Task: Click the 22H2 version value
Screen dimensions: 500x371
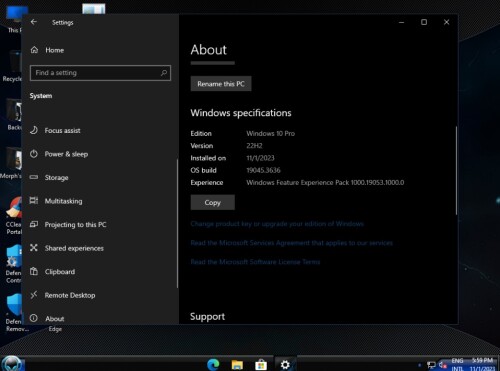Action: point(254,146)
